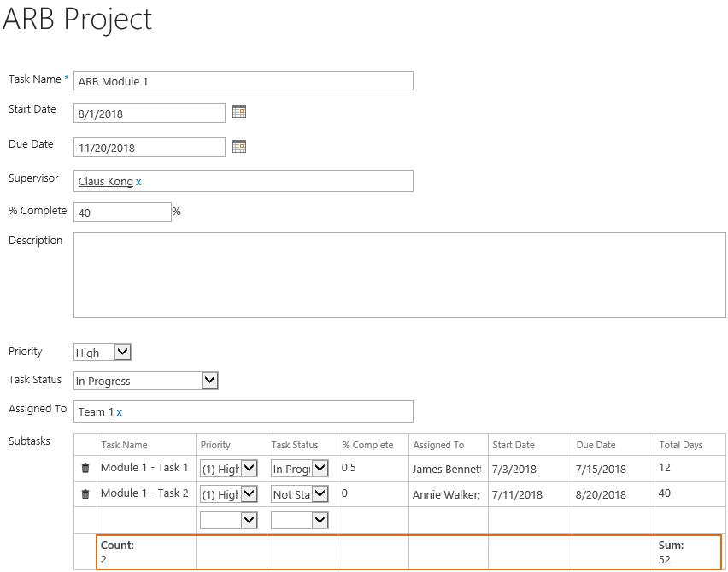Click the 7/15/2018 due date cell
728x572 pixels.
pyautogui.click(x=601, y=469)
